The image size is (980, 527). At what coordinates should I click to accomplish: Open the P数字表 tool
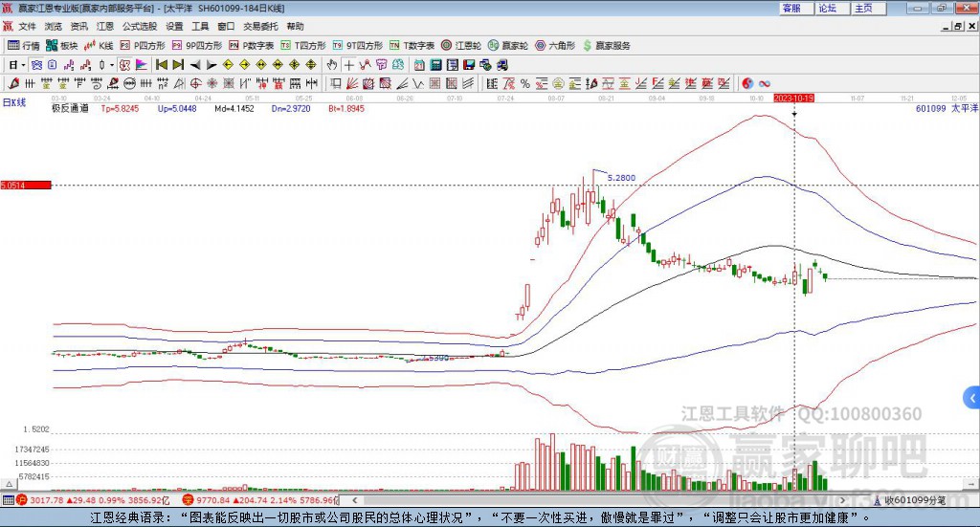[x=252, y=46]
